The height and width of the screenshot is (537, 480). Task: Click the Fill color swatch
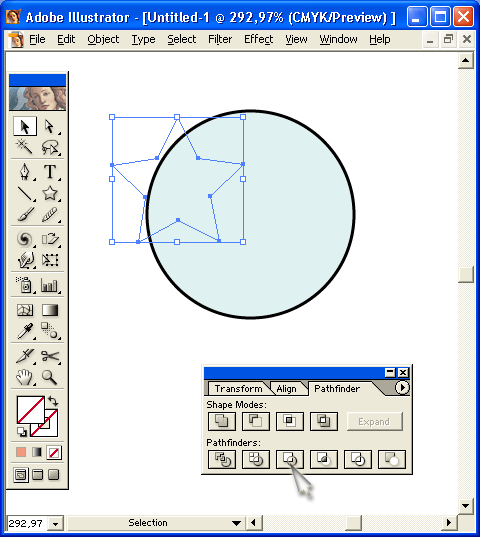[30, 410]
